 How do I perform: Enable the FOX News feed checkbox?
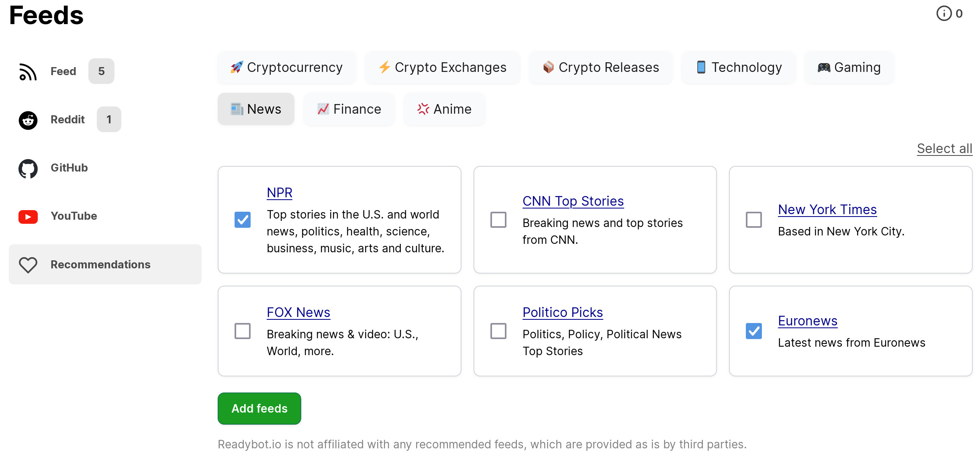coord(242,331)
